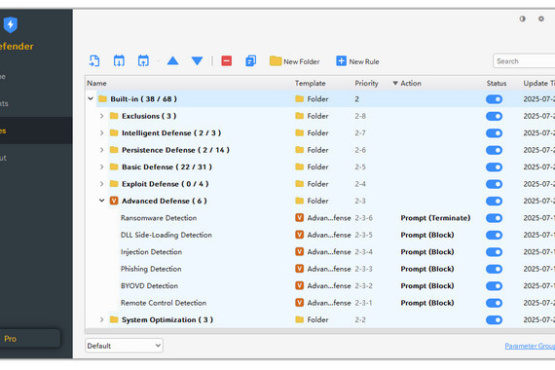This screenshot has height=370, width=555.
Task: Toggle Built-in folder status switch
Action: click(494, 99)
